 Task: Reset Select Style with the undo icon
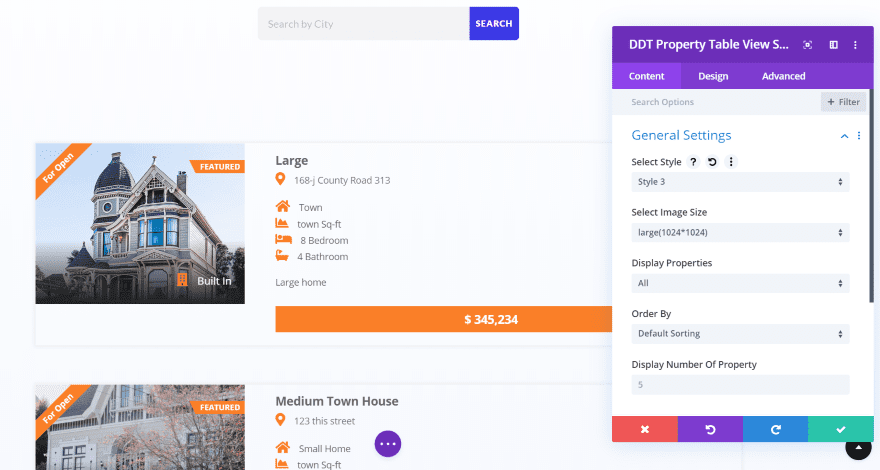[712, 162]
